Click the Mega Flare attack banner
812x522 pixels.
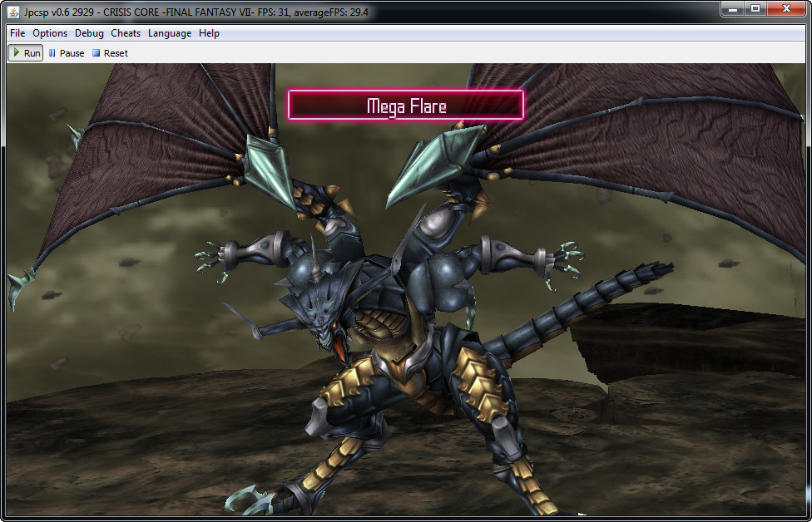406,106
